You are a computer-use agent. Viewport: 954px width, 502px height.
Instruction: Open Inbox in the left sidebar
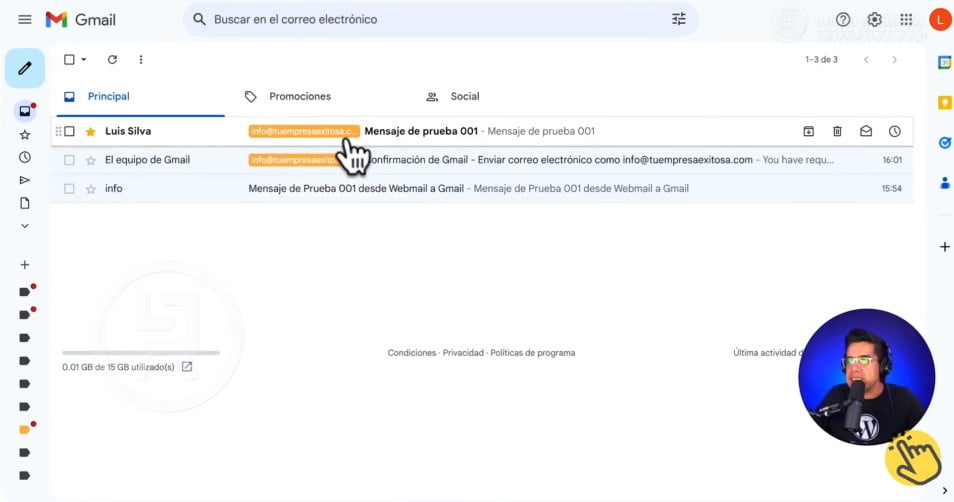(x=25, y=111)
